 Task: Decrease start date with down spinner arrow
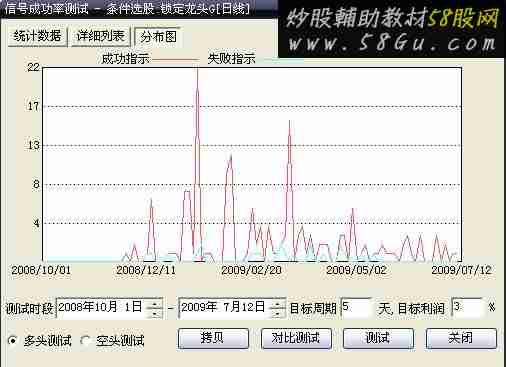pyautogui.click(x=155, y=313)
